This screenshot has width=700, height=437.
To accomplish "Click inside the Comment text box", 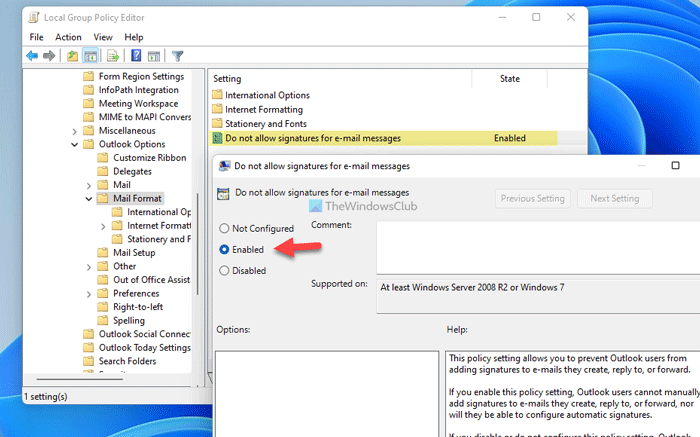I will (538, 247).
